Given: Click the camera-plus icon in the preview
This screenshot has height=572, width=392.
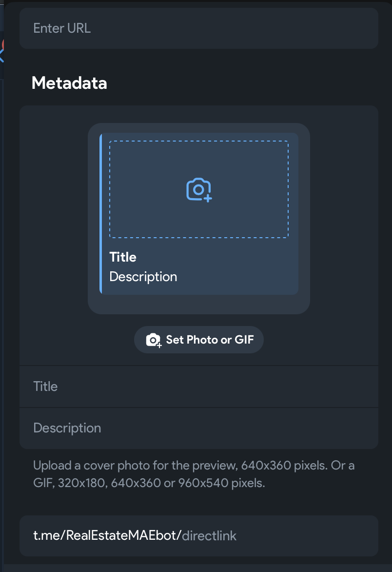Looking at the screenshot, I should [199, 190].
